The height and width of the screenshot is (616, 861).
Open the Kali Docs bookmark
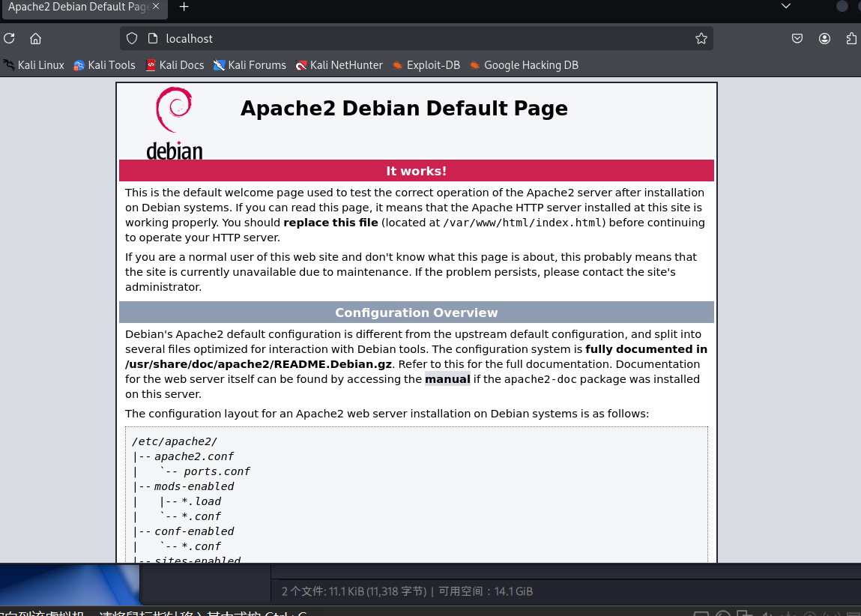coord(175,64)
